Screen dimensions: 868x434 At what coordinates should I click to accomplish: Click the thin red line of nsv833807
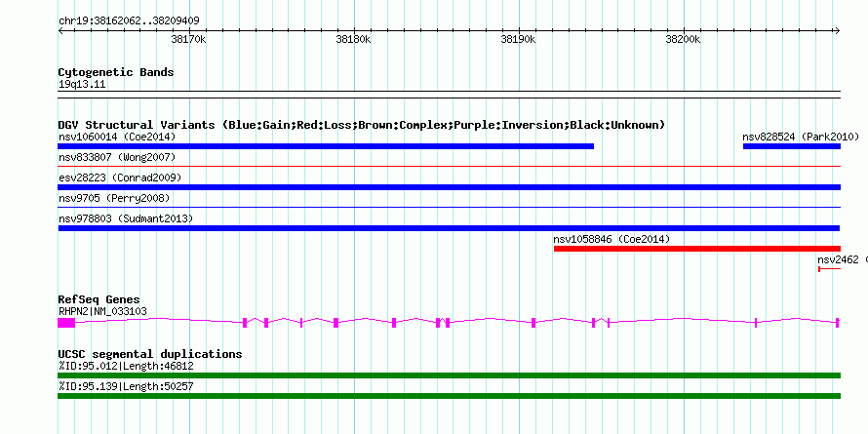tap(449, 166)
